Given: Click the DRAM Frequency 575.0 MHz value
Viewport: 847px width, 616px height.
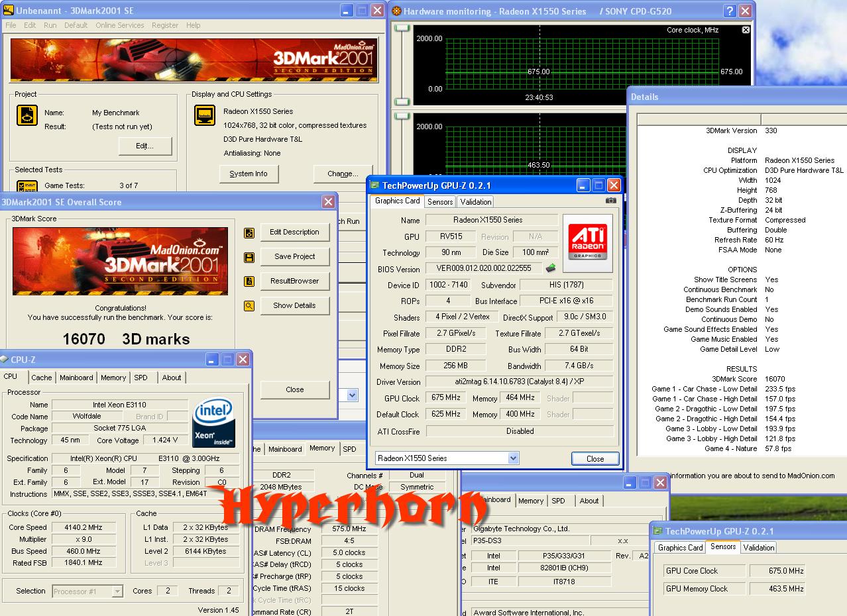Looking at the screenshot, I should click(x=349, y=529).
